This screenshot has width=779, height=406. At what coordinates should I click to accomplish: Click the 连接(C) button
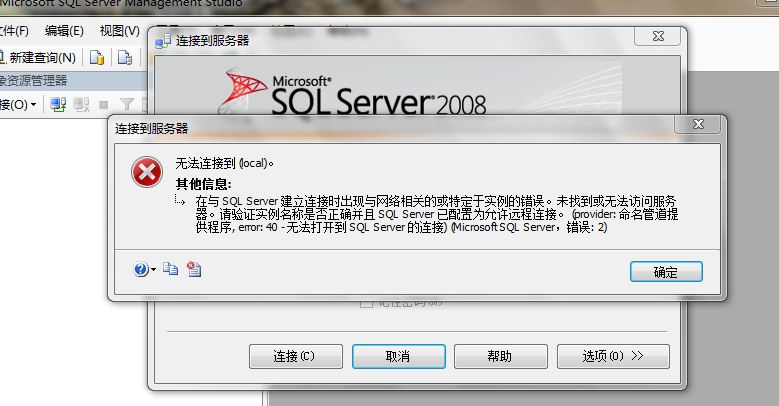[296, 356]
